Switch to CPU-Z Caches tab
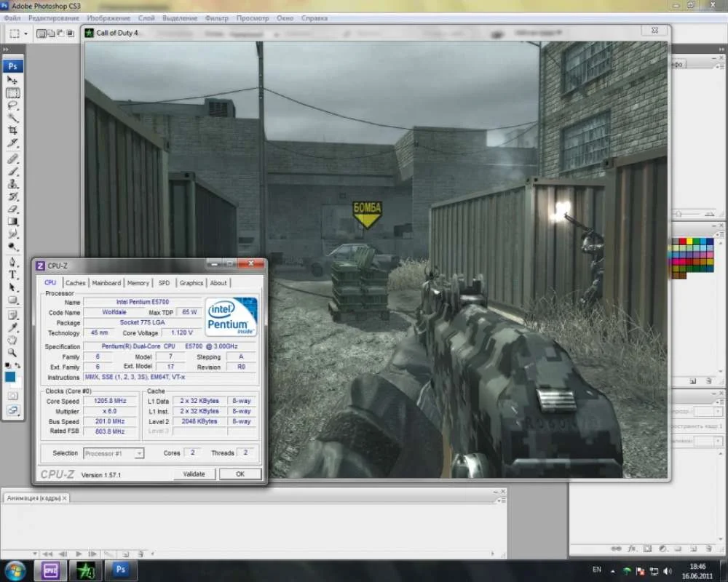The width and height of the screenshot is (728, 582). click(x=75, y=283)
